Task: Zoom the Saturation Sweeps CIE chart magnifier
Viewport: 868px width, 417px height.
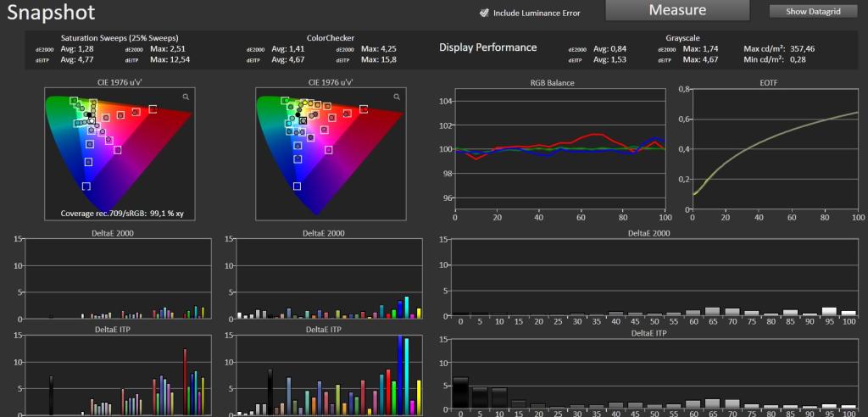Action: pyautogui.click(x=186, y=97)
